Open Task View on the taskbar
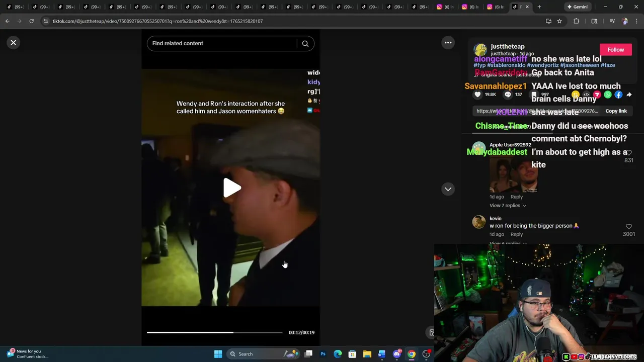The image size is (644, 362). 308,354
